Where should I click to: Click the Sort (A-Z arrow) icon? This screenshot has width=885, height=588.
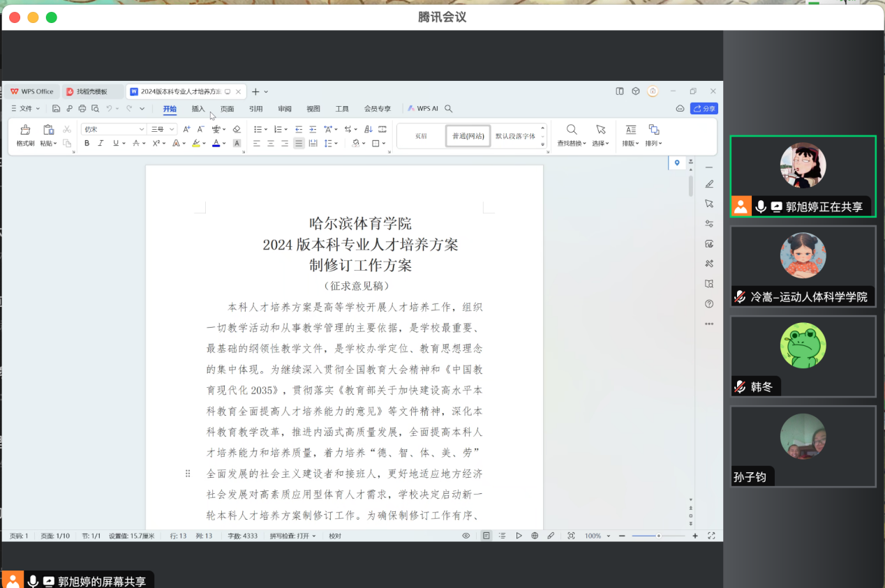point(369,129)
